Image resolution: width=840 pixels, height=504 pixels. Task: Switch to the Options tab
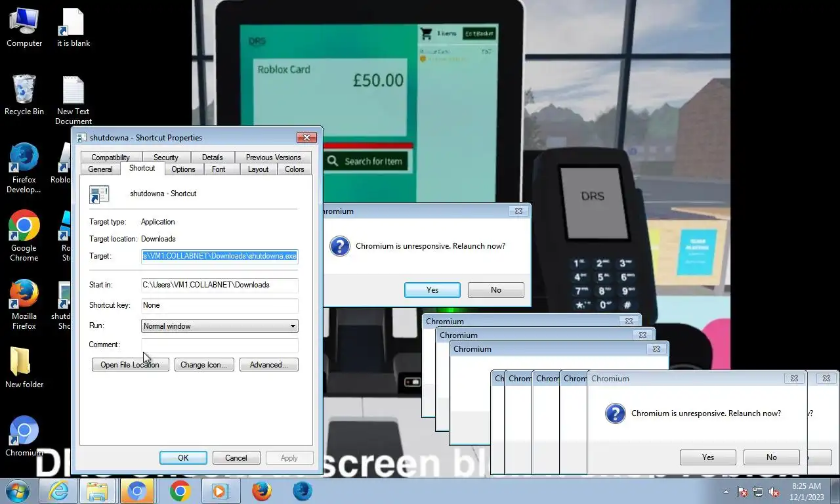pos(183,169)
